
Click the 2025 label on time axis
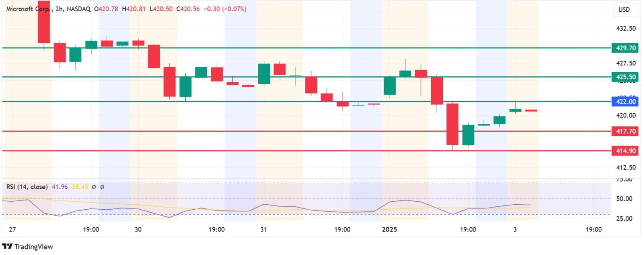(389, 229)
